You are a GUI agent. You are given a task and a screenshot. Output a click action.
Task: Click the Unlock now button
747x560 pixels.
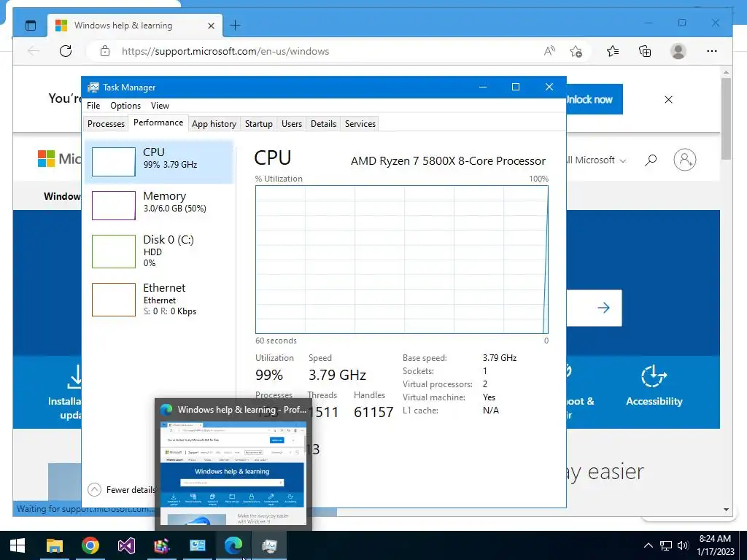594,99
